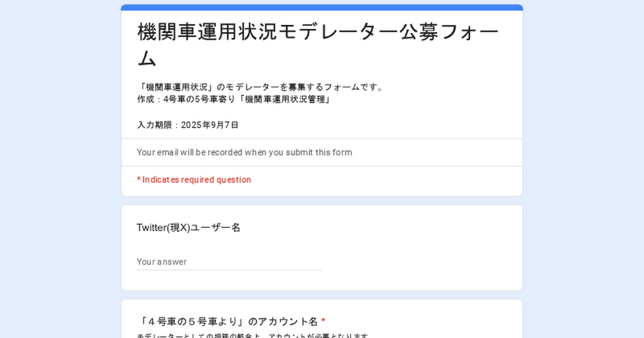
Task: Click the description line about モデレーターを募集
Action: pos(260,87)
